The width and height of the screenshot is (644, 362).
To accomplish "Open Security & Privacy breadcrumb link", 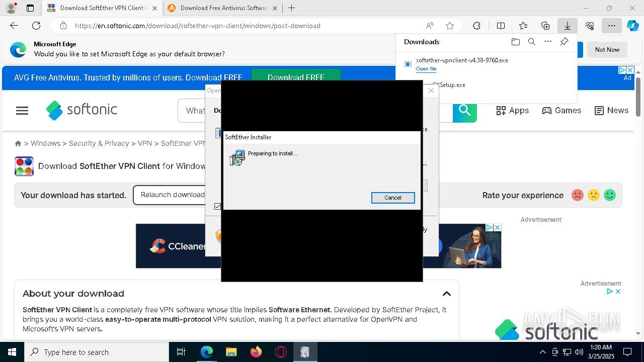I will click(x=99, y=143).
